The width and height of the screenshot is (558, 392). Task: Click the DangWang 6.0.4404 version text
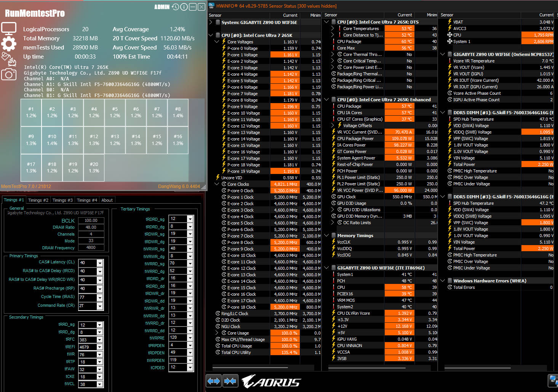179,186
